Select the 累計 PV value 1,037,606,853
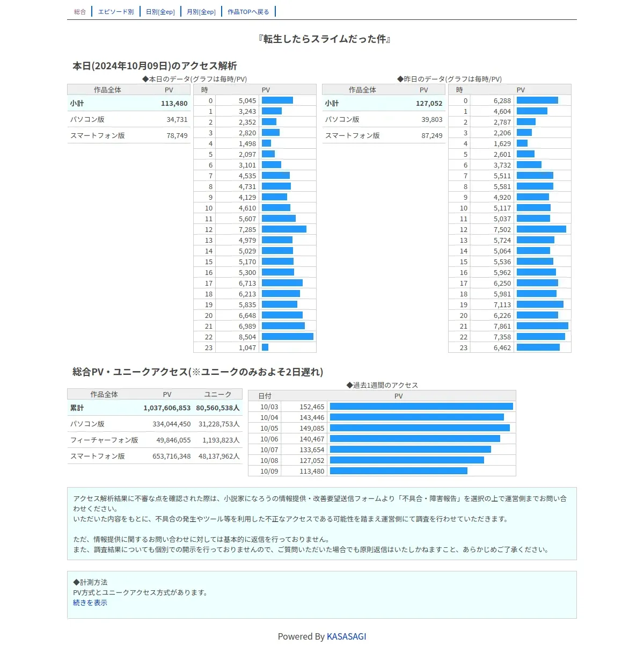 [x=167, y=408]
